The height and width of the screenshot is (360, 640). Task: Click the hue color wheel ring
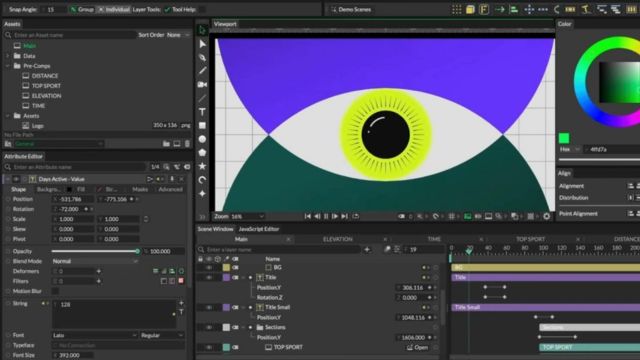coord(580,82)
